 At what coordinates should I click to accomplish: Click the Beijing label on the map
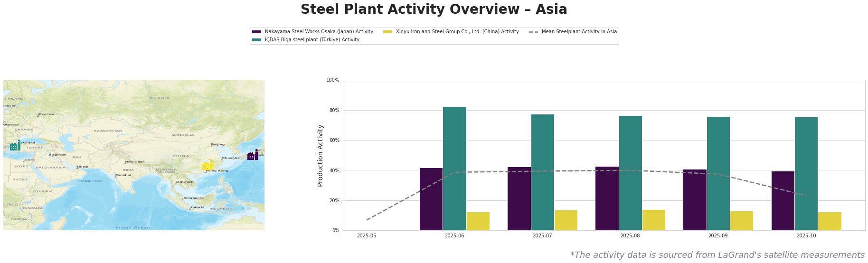[217, 144]
